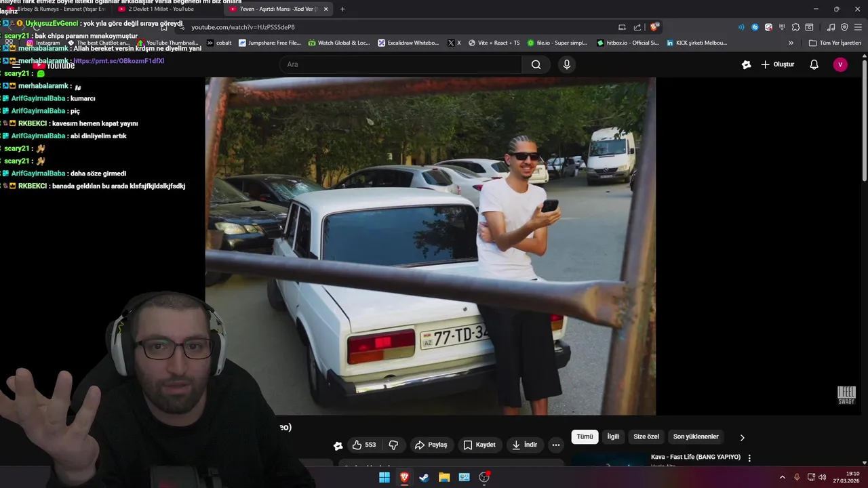Open hitbox.io - Official Site bookmark

click(x=627, y=43)
